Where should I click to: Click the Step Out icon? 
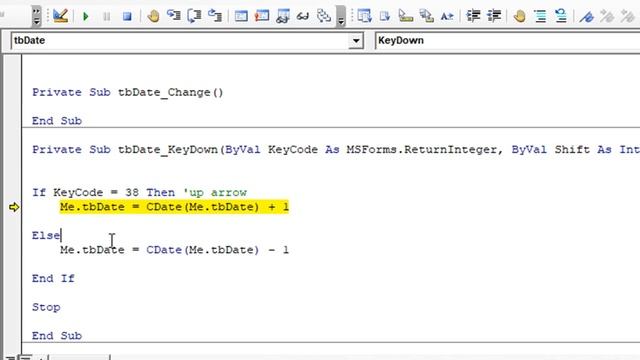[x=215, y=16]
